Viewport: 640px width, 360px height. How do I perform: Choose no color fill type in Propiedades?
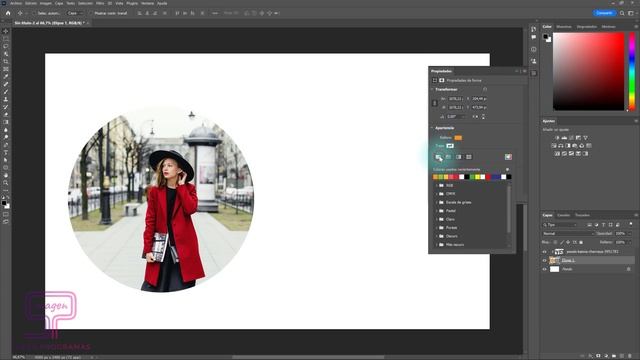pos(438,157)
